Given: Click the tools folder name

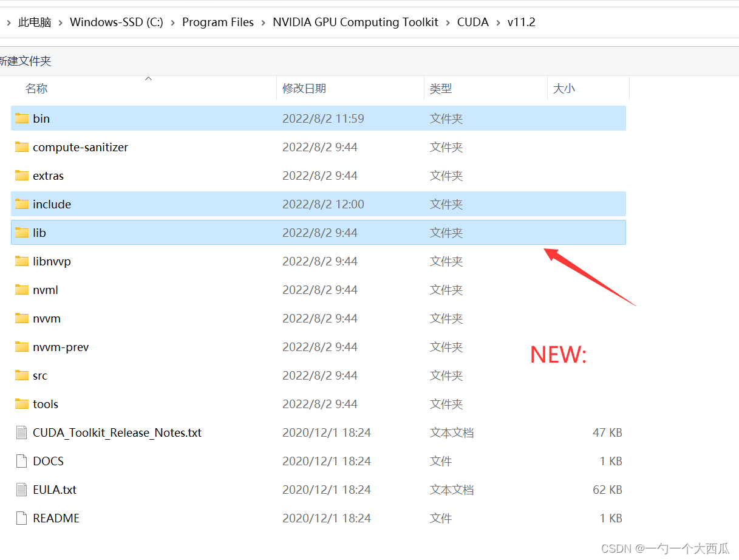Looking at the screenshot, I should [46, 404].
